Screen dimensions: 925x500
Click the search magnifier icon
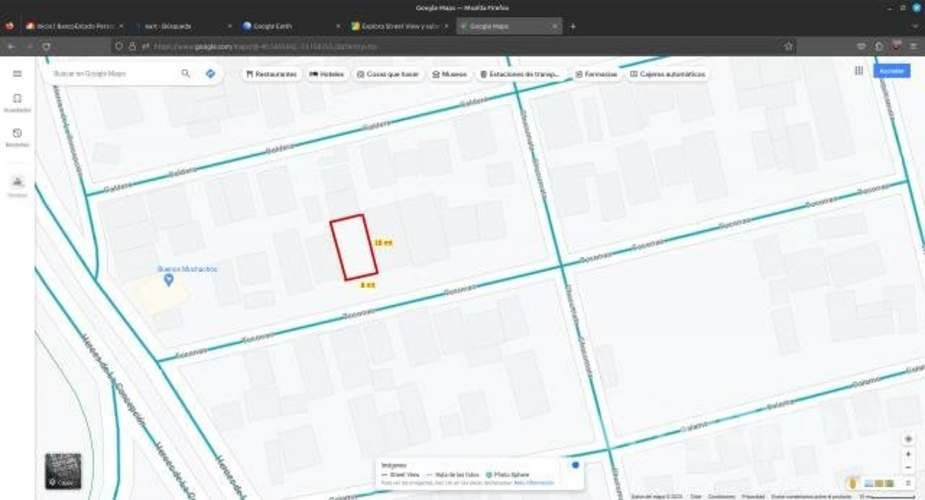pyautogui.click(x=186, y=74)
